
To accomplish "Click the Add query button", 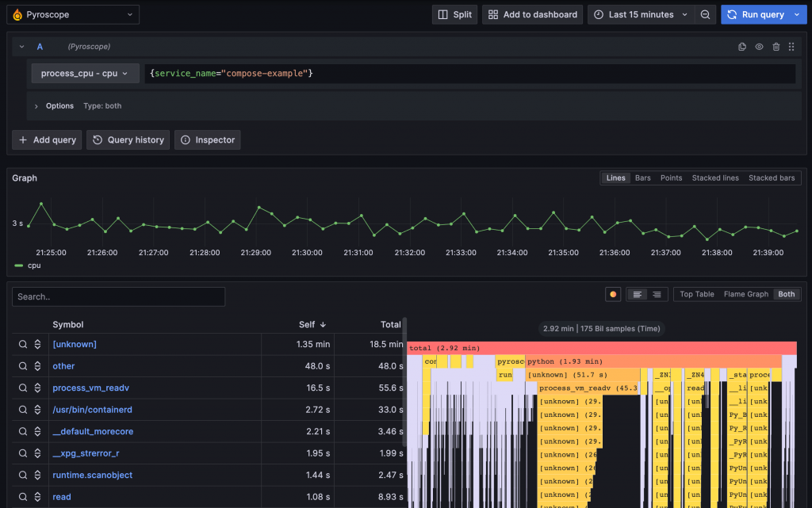I will click(x=47, y=139).
